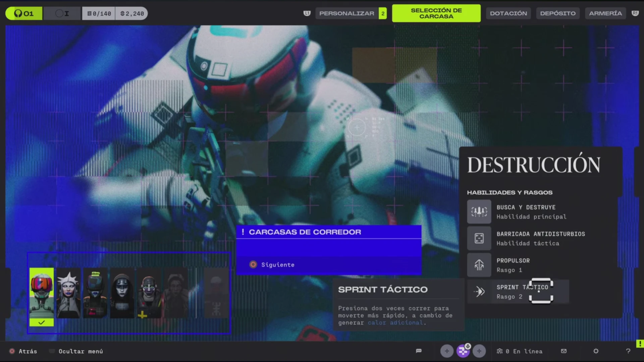The image size is (644, 362).
Task: Select the Propulsor trait icon
Action: coord(479,265)
